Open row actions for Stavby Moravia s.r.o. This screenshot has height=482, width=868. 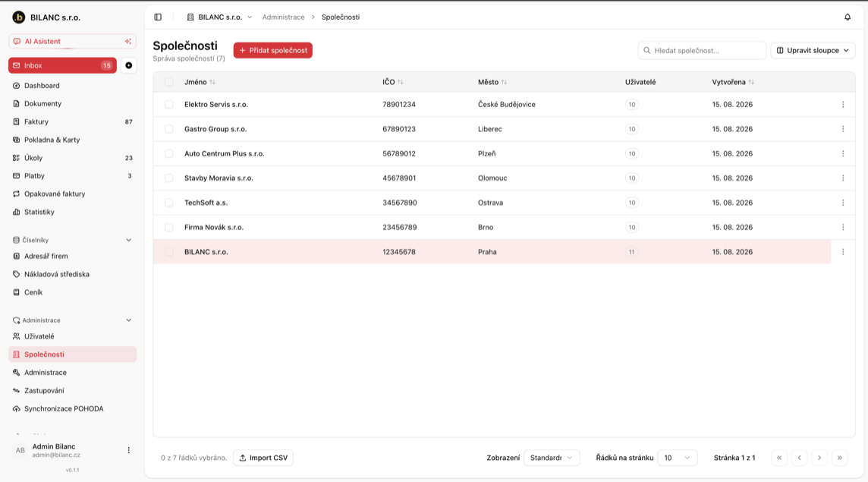[x=843, y=178]
